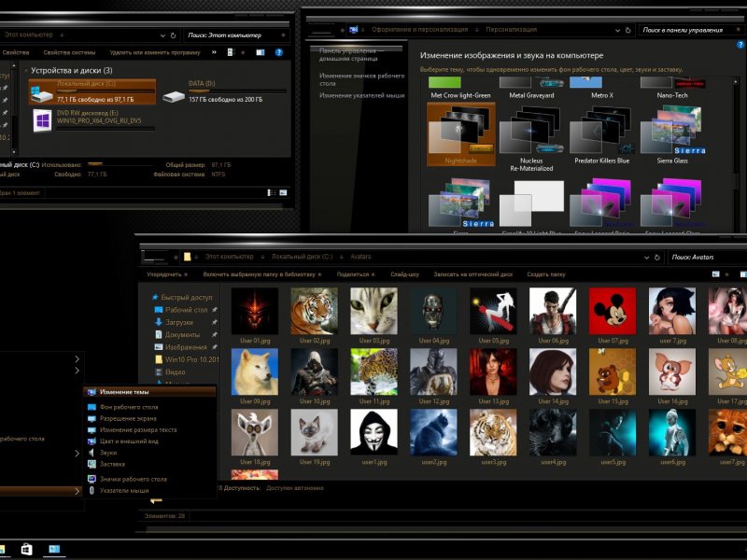Select the Nucleus Re-Materialized theme

531,139
